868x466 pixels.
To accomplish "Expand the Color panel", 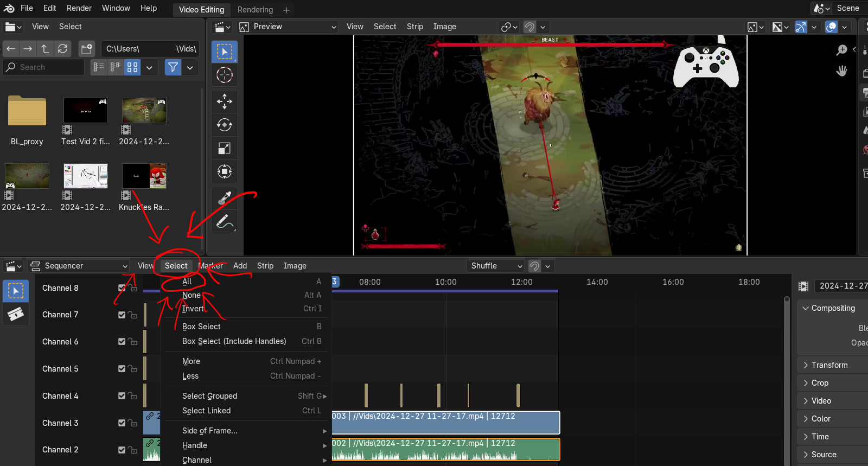I will pos(833,419).
